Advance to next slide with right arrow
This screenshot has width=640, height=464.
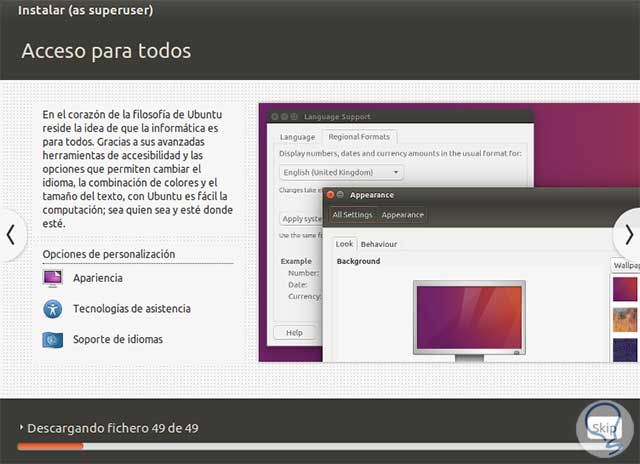[629, 235]
